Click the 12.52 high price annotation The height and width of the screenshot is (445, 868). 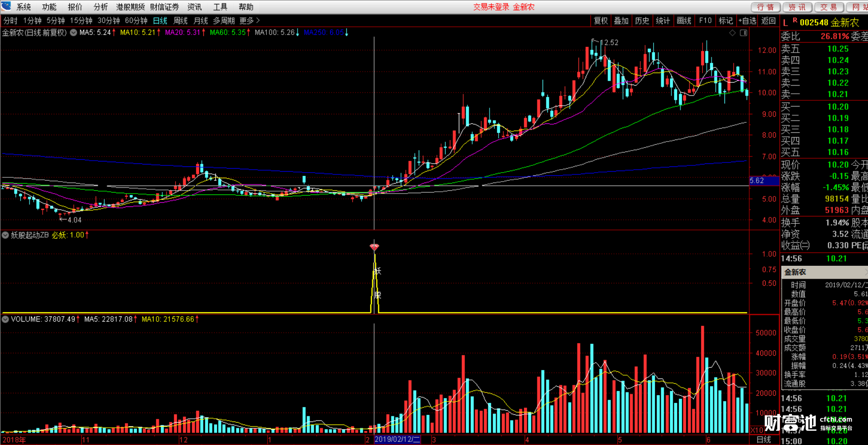click(x=609, y=43)
